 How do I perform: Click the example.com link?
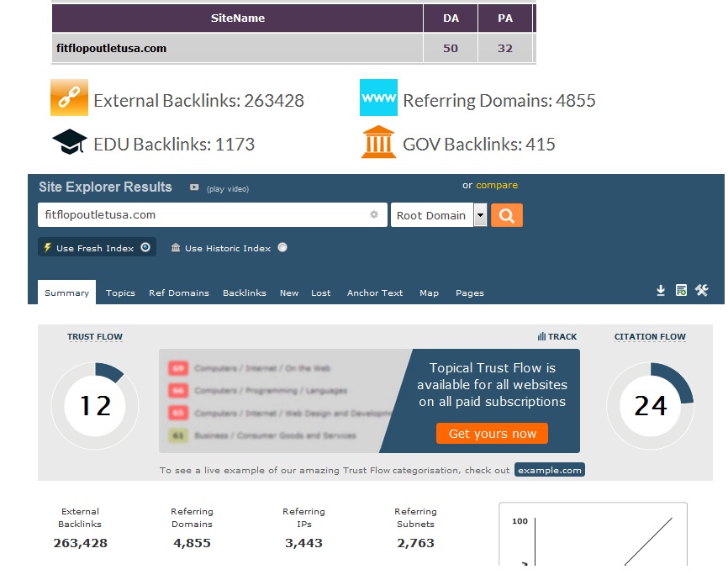pos(550,470)
